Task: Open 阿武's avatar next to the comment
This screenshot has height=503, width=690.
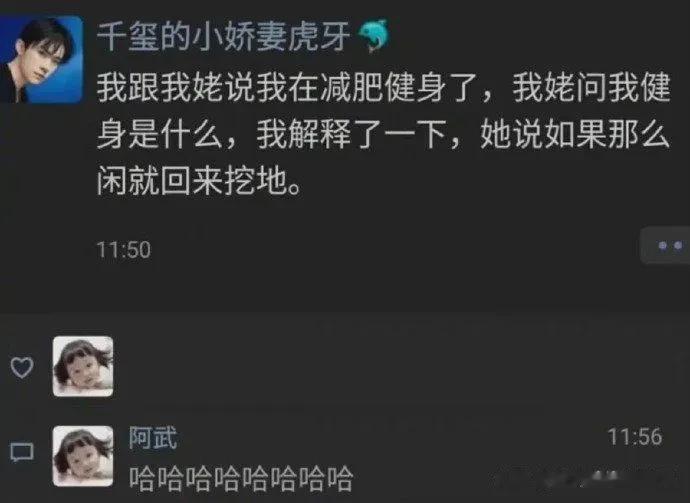Action: 83,456
